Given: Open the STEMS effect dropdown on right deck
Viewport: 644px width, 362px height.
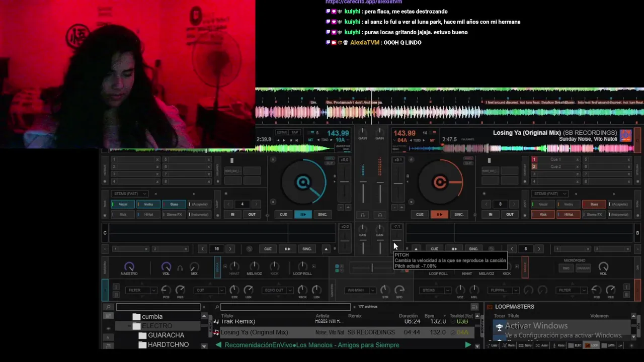Looking at the screenshot, I should (436, 290).
